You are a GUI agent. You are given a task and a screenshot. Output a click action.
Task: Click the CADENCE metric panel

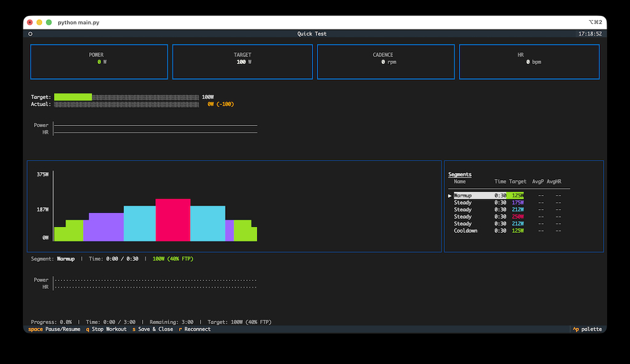click(x=386, y=61)
